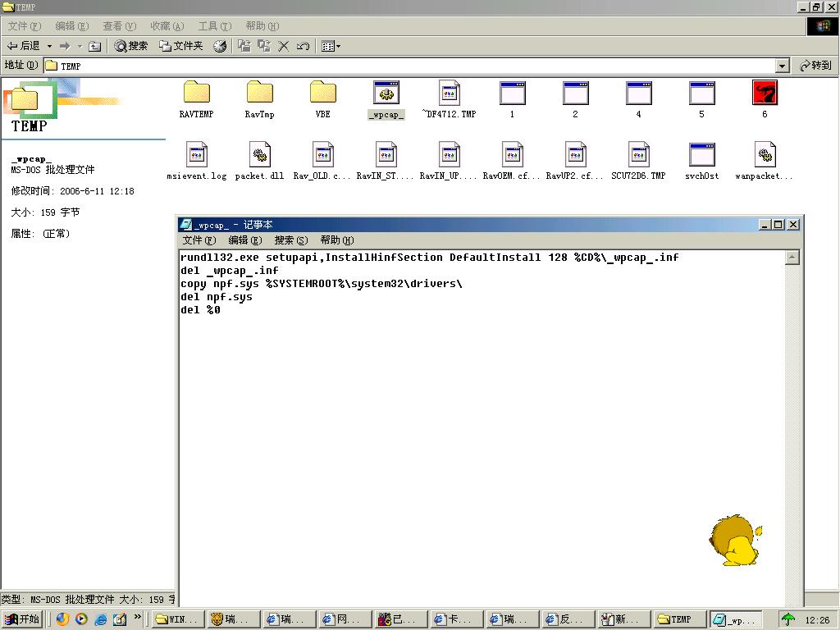Image resolution: width=840 pixels, height=630 pixels.
Task: Click the History toolbar icon
Action: click(x=220, y=46)
